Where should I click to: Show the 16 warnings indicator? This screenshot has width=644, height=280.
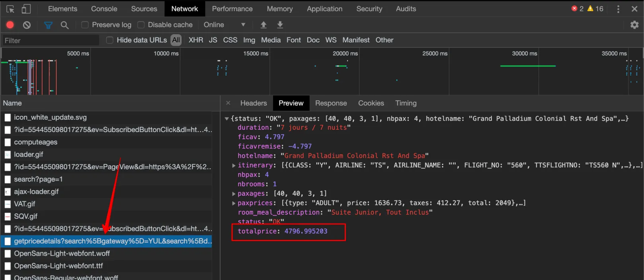[595, 8]
